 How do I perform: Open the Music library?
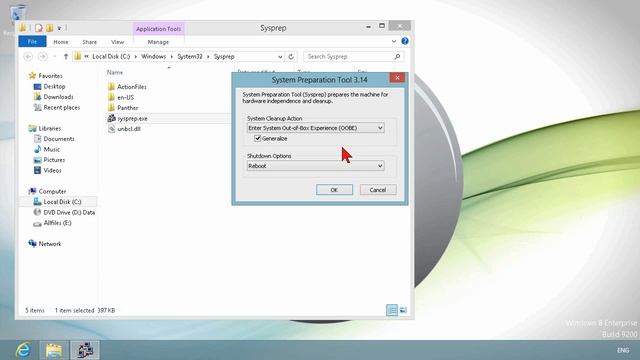click(x=51, y=149)
